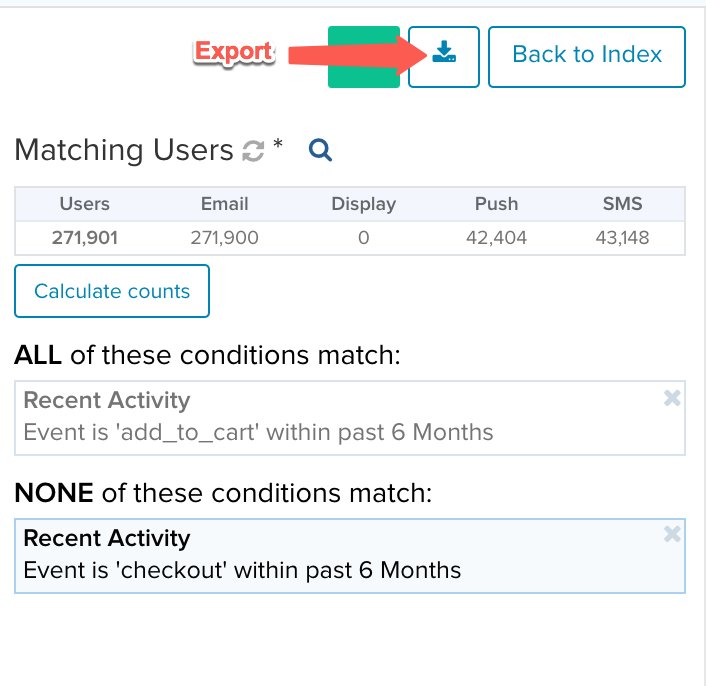The height and width of the screenshot is (686, 706).
Task: Click the Push column header
Action: point(497,204)
